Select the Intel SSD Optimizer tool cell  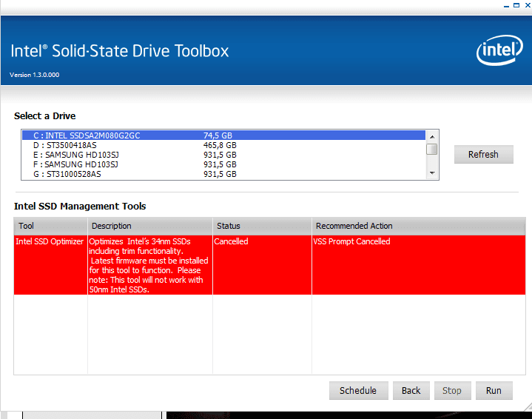tap(50, 265)
